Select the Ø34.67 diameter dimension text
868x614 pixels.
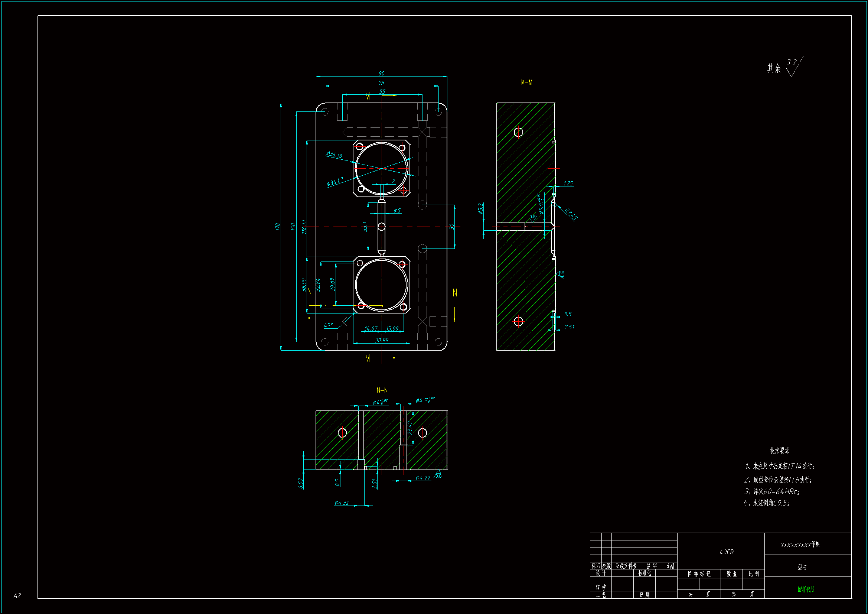click(335, 182)
